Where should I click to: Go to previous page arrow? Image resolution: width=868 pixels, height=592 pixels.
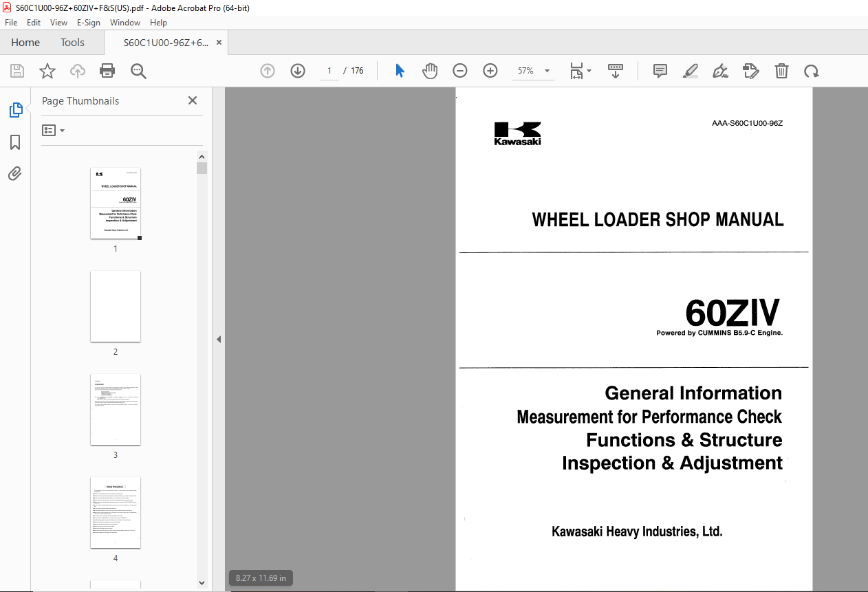268,71
